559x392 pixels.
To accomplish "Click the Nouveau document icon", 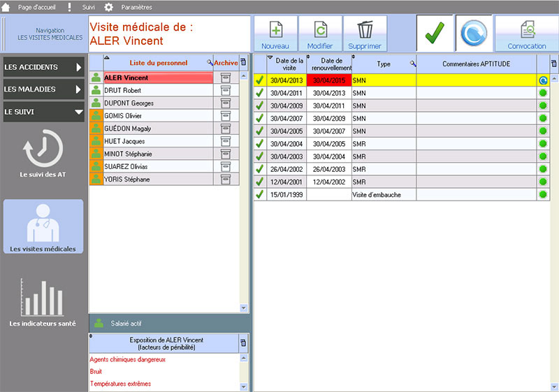I will (x=276, y=29).
